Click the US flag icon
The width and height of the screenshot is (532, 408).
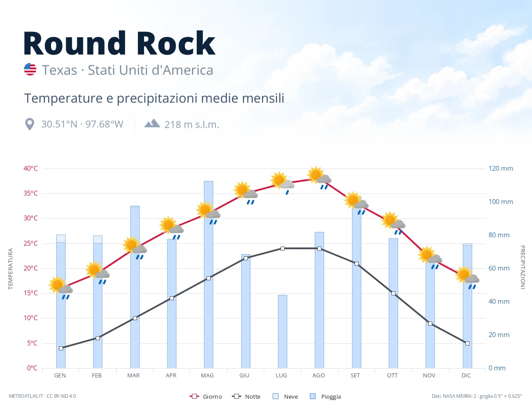click(30, 70)
